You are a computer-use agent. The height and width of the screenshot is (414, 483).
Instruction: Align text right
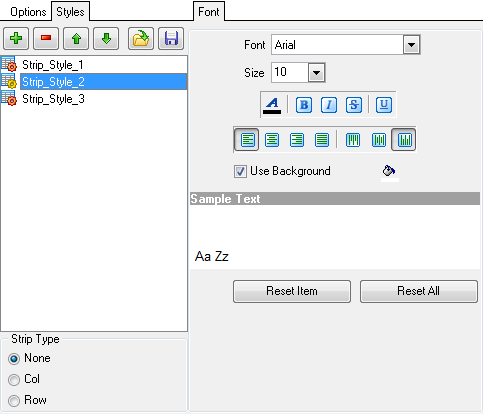297,140
